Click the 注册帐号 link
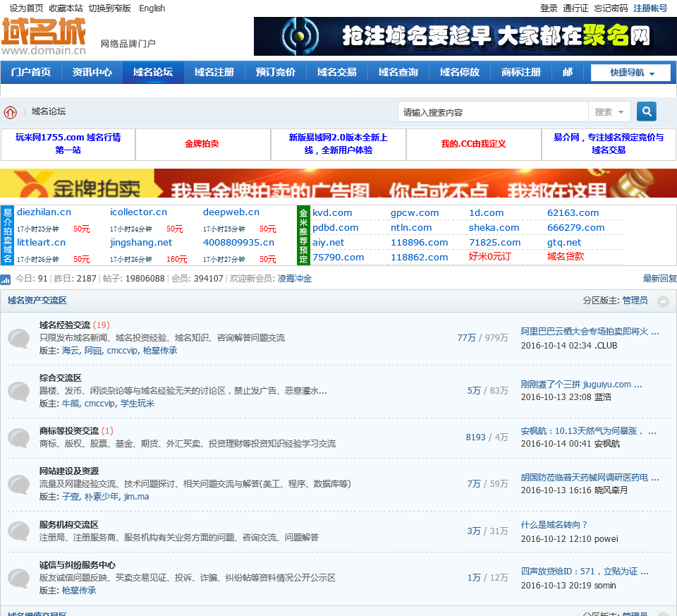Image resolution: width=677 pixels, height=616 pixels. pos(650,8)
